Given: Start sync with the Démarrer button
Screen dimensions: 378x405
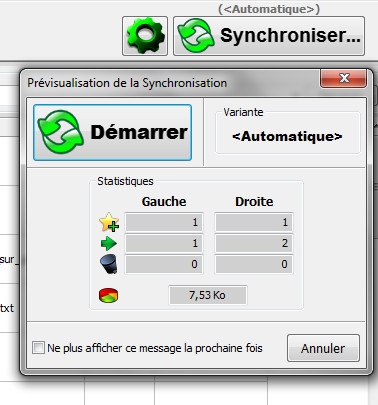Looking at the screenshot, I should pos(113,132).
